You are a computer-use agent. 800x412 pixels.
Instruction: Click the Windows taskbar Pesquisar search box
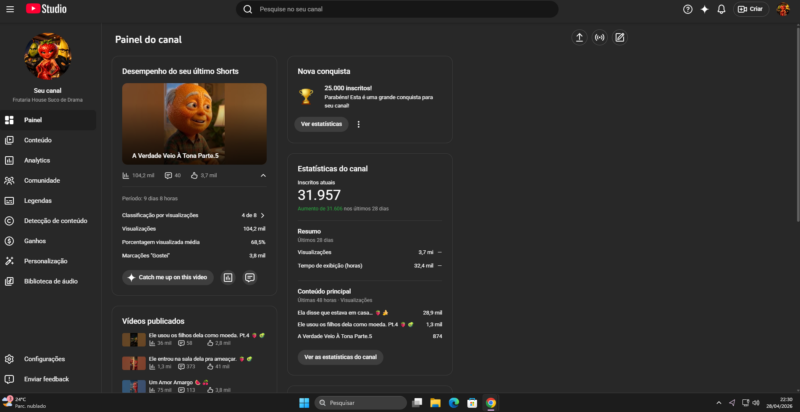tap(360, 403)
